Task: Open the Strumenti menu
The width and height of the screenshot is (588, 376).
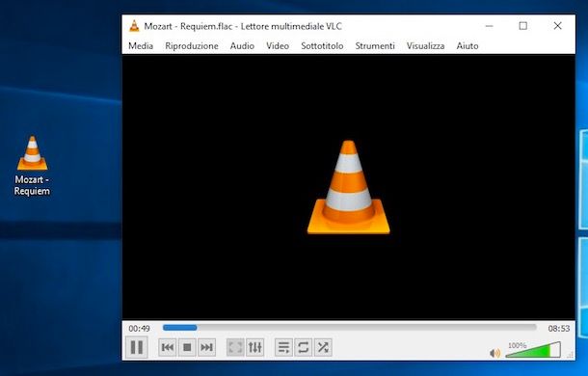Action: [375, 45]
